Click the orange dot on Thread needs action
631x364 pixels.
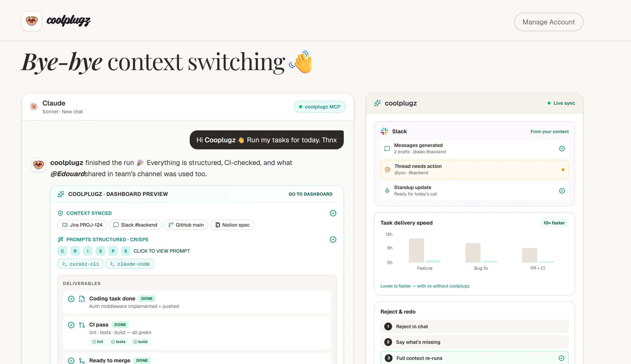coord(563,170)
